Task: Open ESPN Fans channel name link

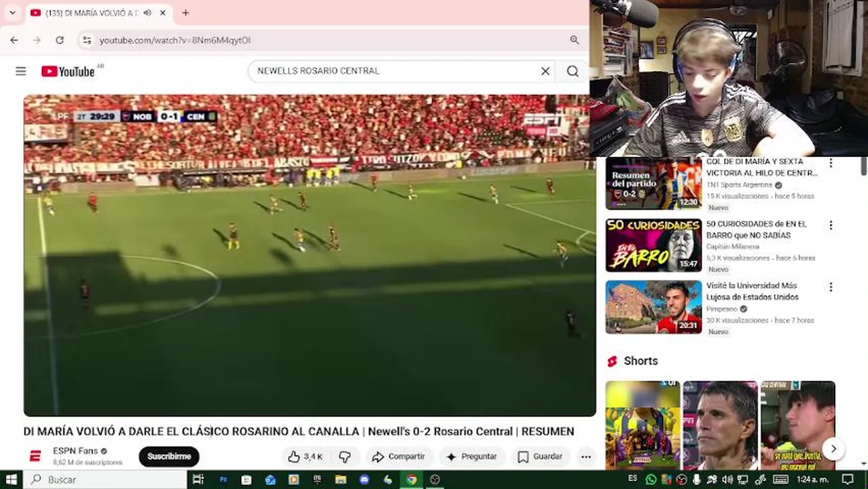Action: pyautogui.click(x=75, y=451)
